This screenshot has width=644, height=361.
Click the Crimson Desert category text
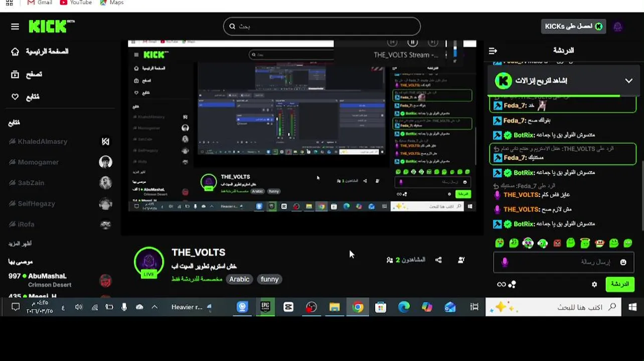point(50,285)
